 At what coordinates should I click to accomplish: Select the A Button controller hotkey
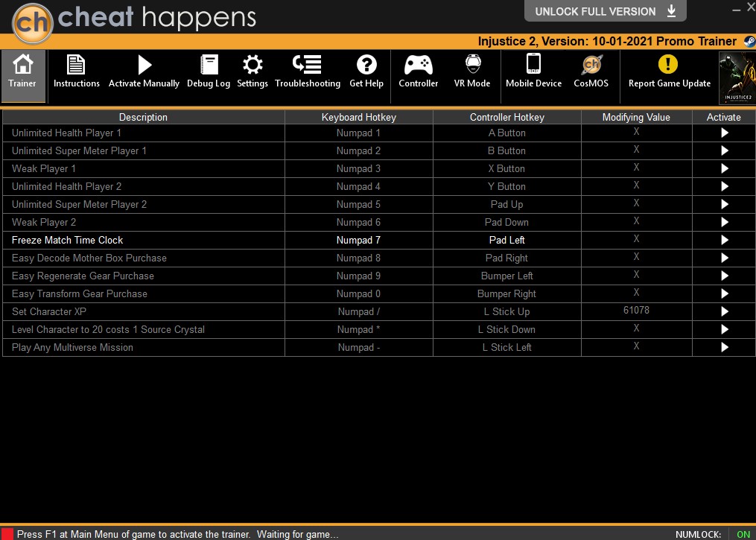pyautogui.click(x=506, y=133)
